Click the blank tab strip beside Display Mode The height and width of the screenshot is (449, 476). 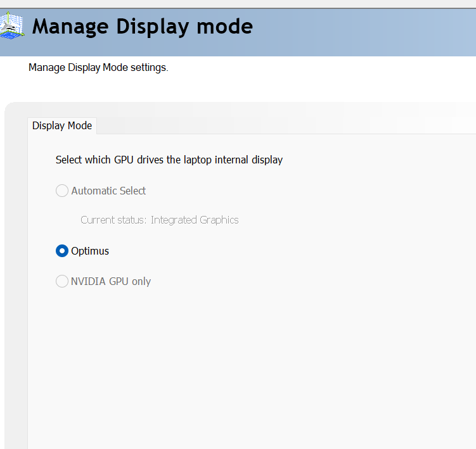point(285,125)
